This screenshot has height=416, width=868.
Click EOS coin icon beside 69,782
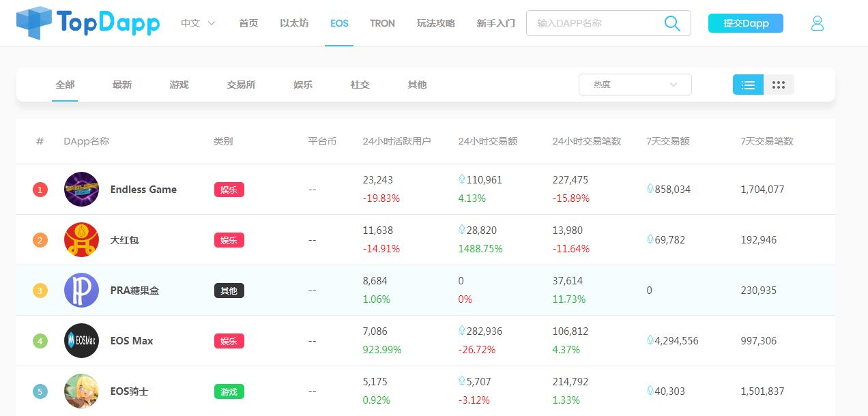pos(650,239)
